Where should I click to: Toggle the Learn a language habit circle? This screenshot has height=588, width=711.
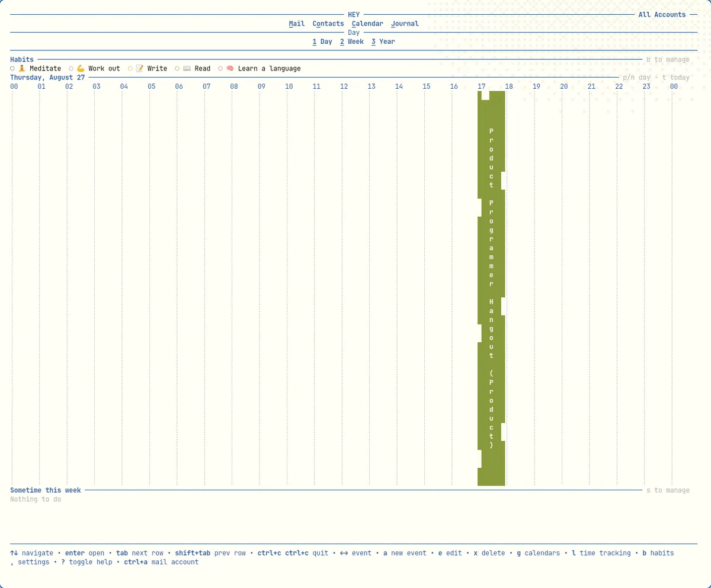pos(220,69)
